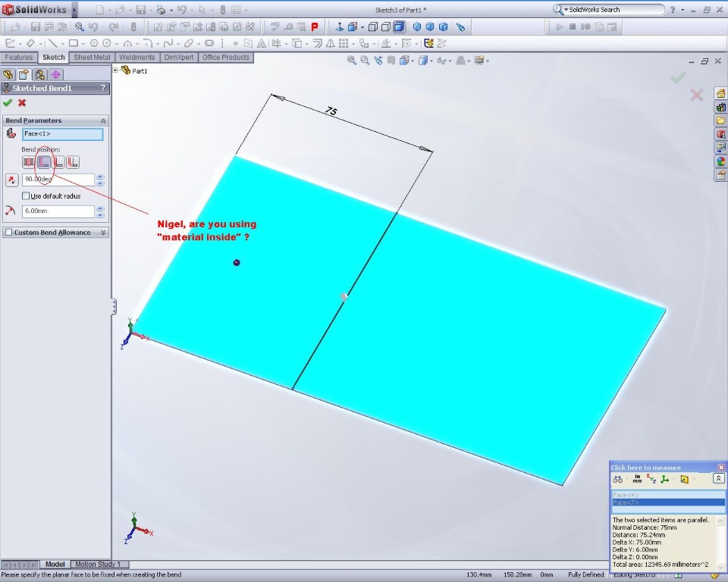728x582 pixels.
Task: Open the DimXpertManager crosshair tab
Action: (x=55, y=74)
